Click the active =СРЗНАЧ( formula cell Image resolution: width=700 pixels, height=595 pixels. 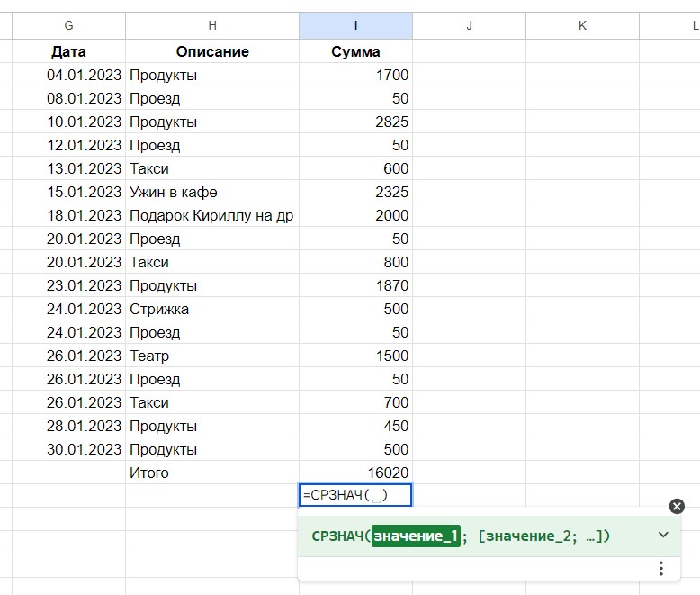pos(355,495)
